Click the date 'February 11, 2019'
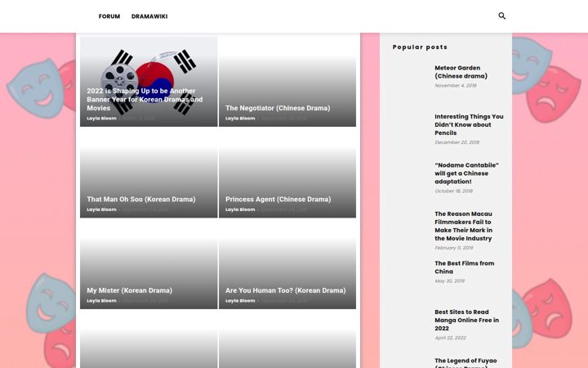Screen dimensions: 588x368 (x=454, y=248)
